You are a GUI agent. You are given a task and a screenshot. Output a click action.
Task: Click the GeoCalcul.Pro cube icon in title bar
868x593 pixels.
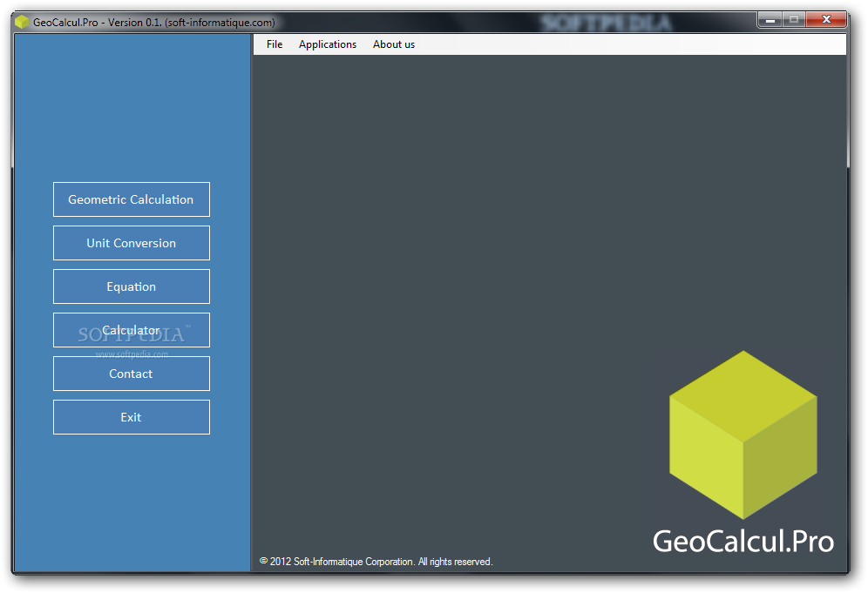pyautogui.click(x=22, y=22)
